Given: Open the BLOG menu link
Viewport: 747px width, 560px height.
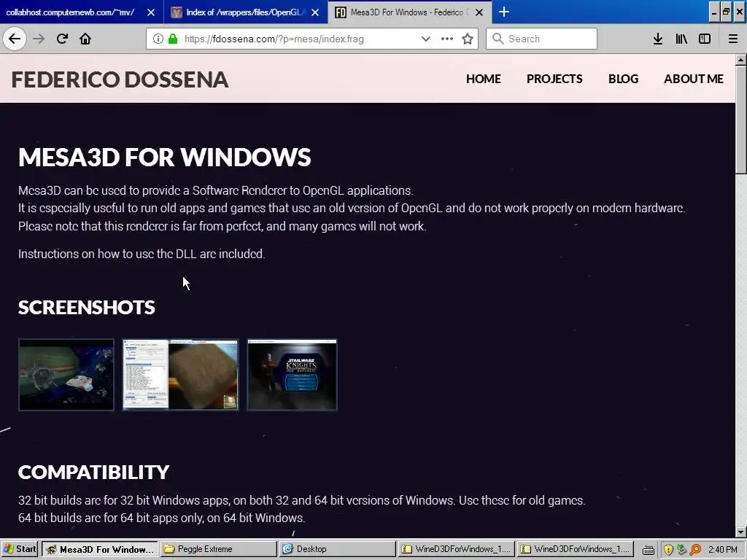Looking at the screenshot, I should [623, 79].
